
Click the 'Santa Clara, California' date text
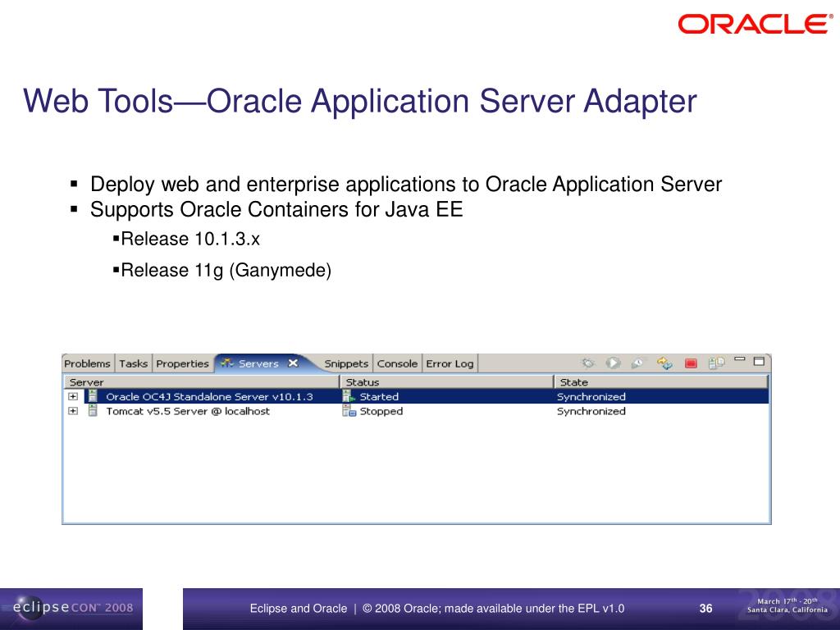point(787,609)
